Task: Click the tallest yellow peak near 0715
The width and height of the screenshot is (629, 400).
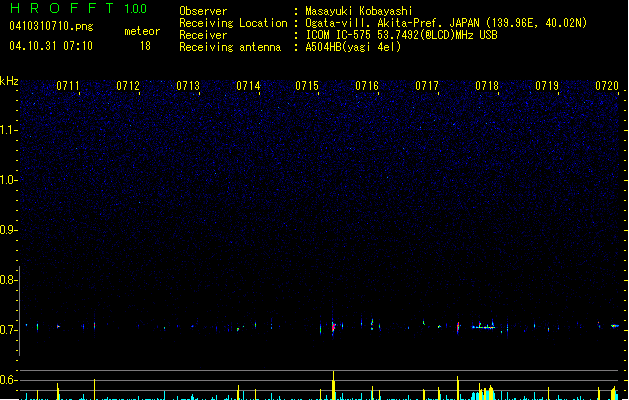Action: [x=333, y=385]
